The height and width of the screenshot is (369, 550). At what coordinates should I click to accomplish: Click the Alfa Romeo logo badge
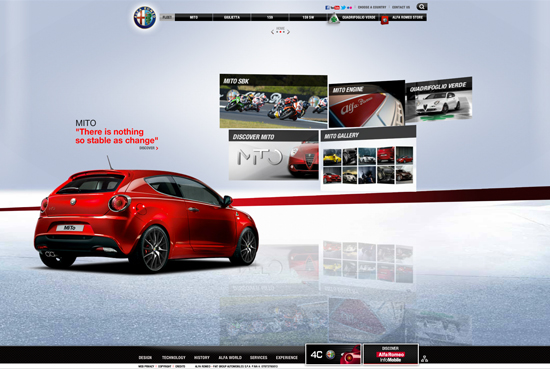tap(145, 18)
